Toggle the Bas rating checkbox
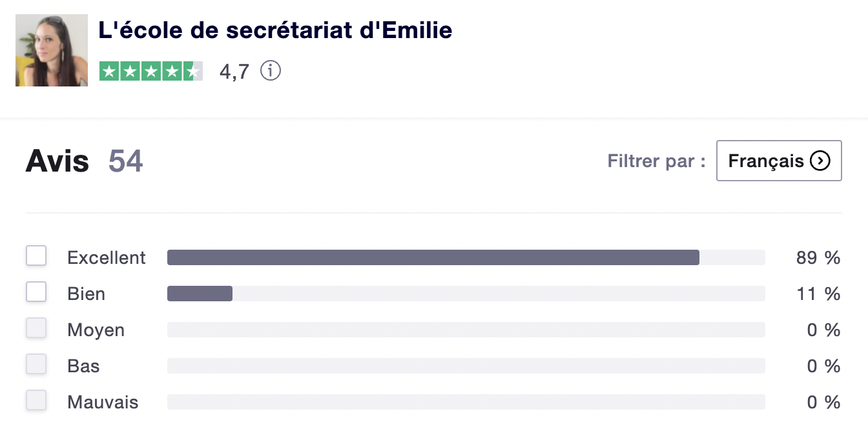The width and height of the screenshot is (868, 440). click(36, 365)
